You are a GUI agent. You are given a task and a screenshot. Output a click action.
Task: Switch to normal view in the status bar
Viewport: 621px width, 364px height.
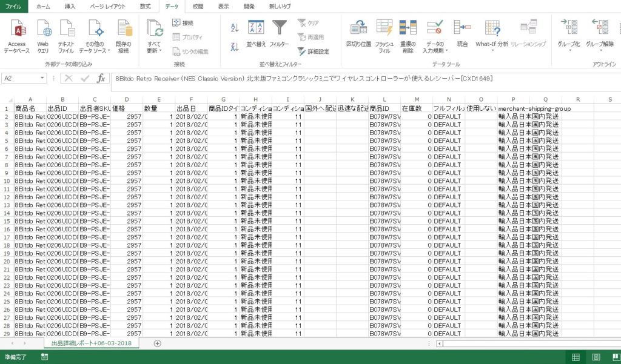point(576,357)
